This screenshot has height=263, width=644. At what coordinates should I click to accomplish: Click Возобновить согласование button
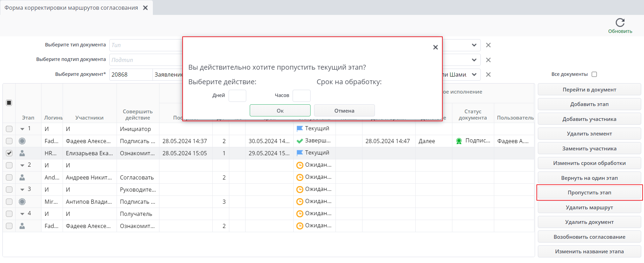(589, 237)
